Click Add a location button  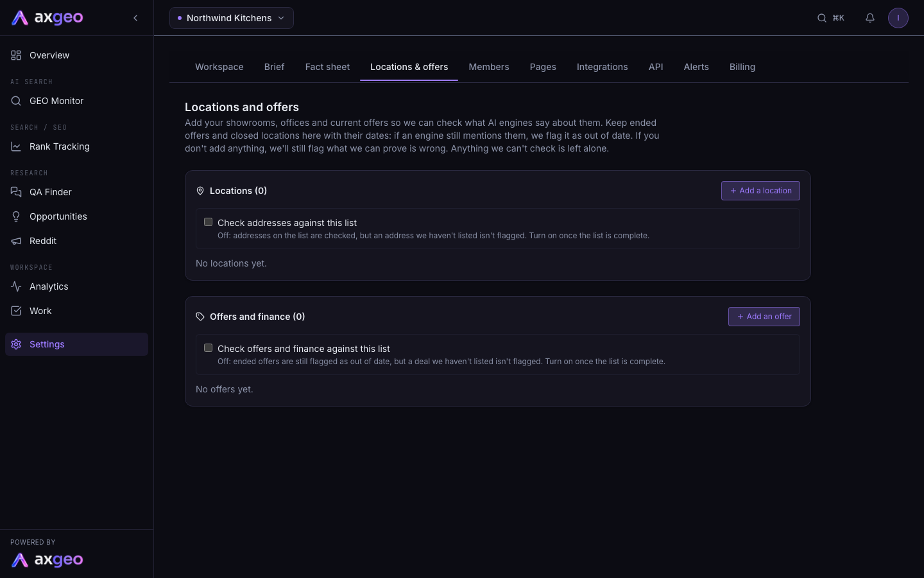(x=760, y=191)
